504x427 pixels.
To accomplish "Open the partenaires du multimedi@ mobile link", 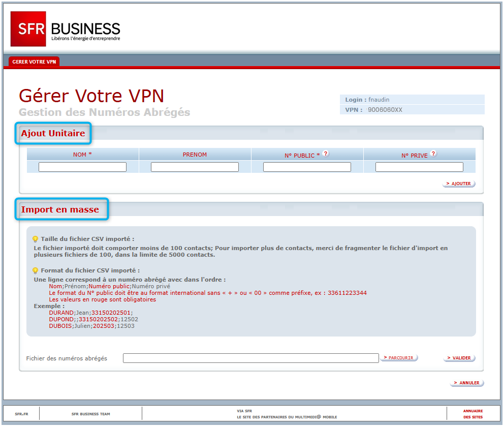I will [x=287, y=417].
